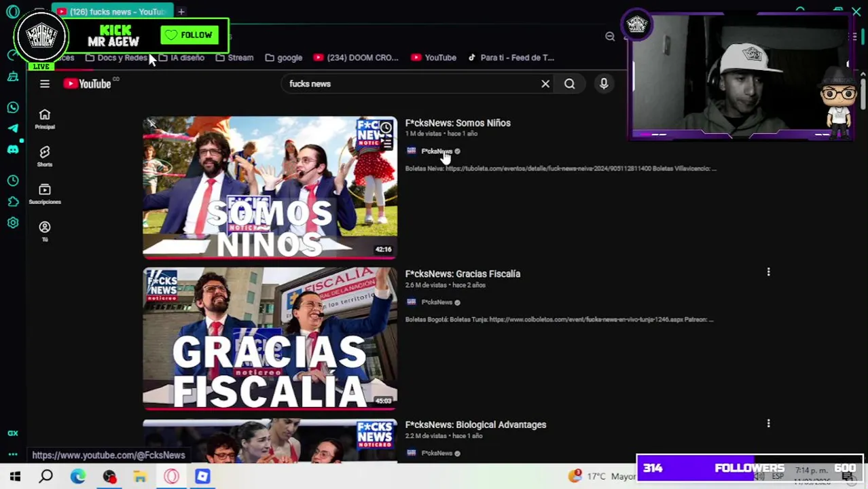
Task: Open Discord from the Opera sidebar
Action: (13, 149)
